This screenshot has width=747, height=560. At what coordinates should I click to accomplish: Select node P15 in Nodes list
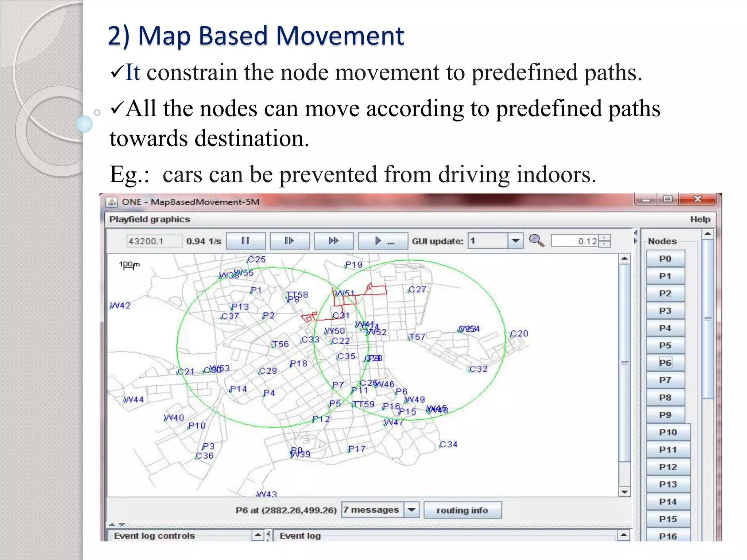[668, 519]
